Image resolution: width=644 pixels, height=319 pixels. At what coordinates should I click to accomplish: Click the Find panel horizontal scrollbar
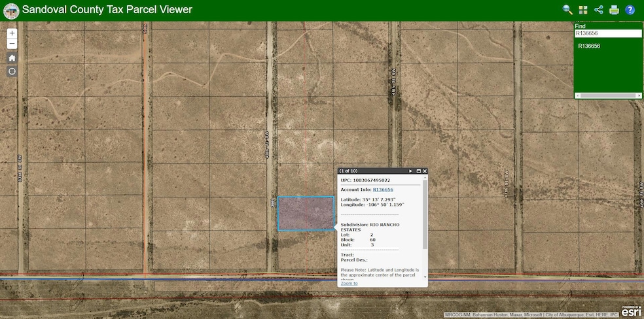608,95
